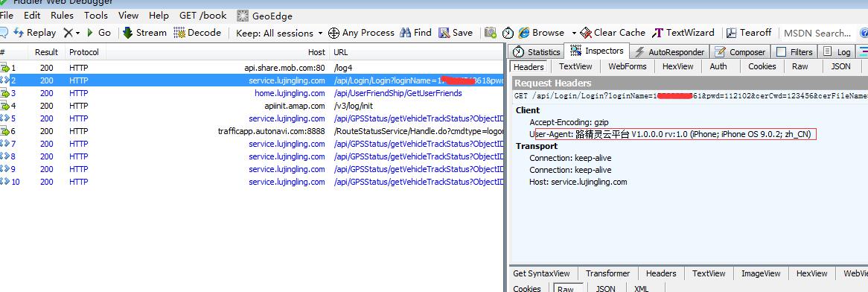Viewport: 868px width, 292px height.
Task: Switch to the Filters tab
Action: 794,52
